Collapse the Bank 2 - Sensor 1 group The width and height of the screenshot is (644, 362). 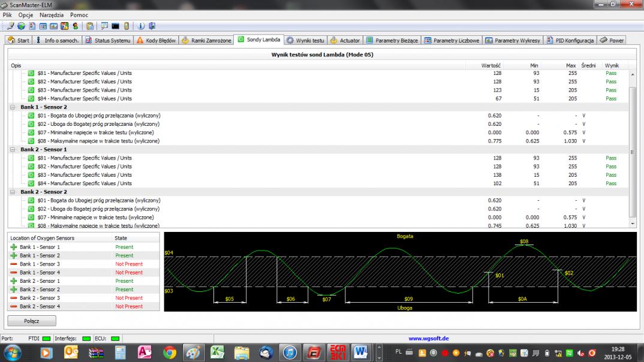(x=13, y=150)
